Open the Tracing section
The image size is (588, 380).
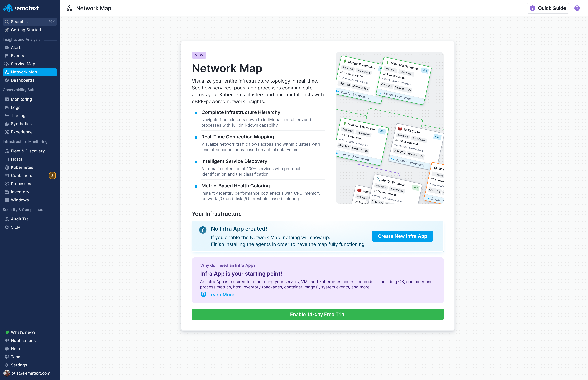[18, 116]
